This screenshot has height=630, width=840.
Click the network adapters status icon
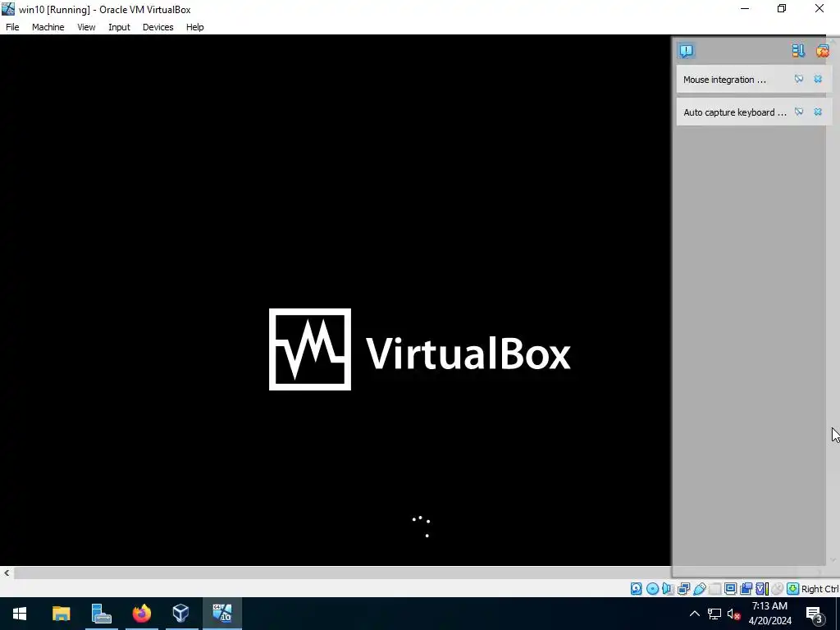tap(683, 589)
